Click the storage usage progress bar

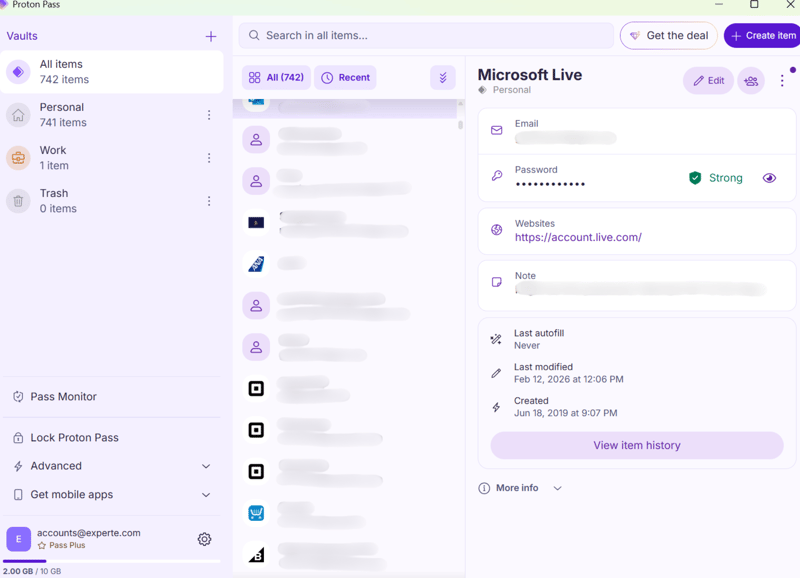[x=110, y=561]
